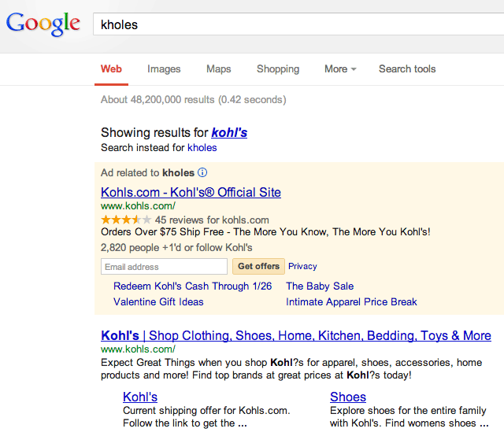The image size is (504, 436).
Task: Open The Baby Sale link
Action: pos(320,286)
